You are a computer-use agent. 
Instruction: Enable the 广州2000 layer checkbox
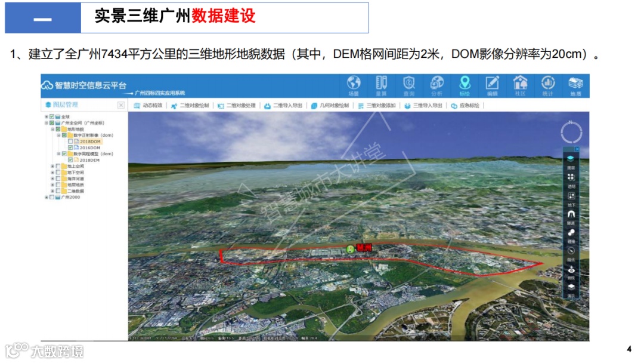click(52, 198)
